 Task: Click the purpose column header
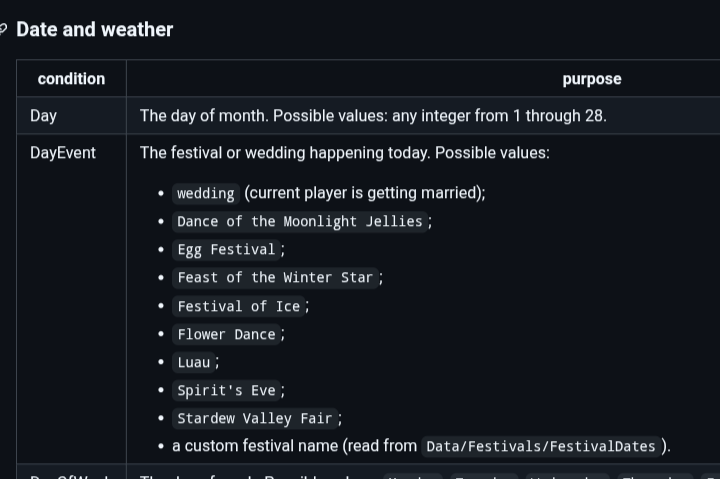click(591, 79)
